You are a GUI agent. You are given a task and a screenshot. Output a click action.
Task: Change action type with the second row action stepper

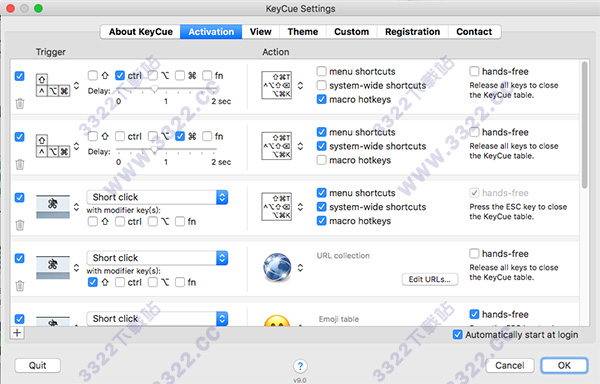coord(300,146)
